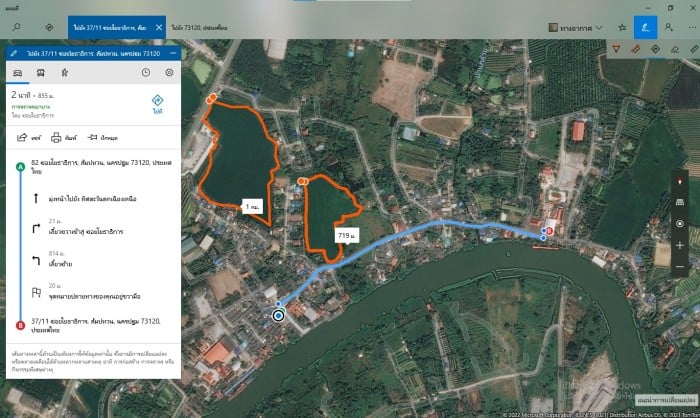The image size is (700, 418).
Task: Open the user account icon
Action: pyautogui.click(x=668, y=28)
